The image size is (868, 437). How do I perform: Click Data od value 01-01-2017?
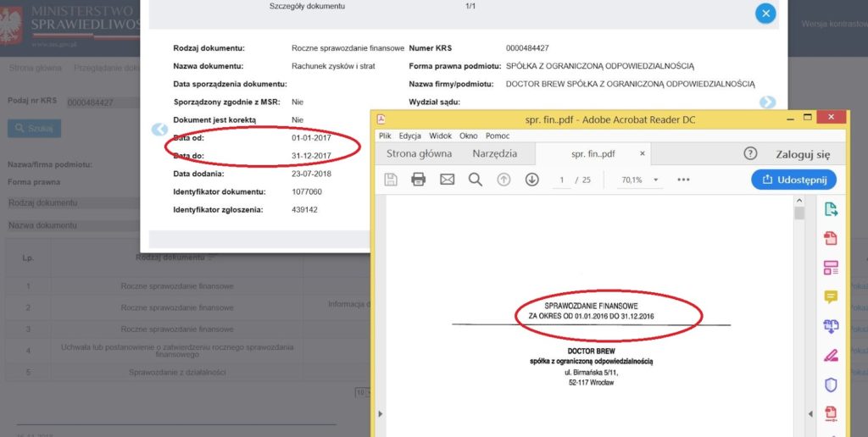(311, 138)
